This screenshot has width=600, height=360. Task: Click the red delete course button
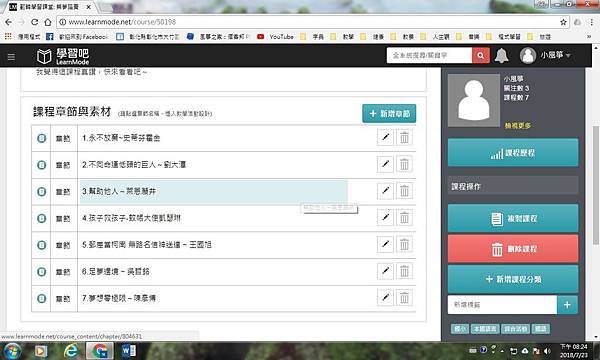tap(513, 249)
